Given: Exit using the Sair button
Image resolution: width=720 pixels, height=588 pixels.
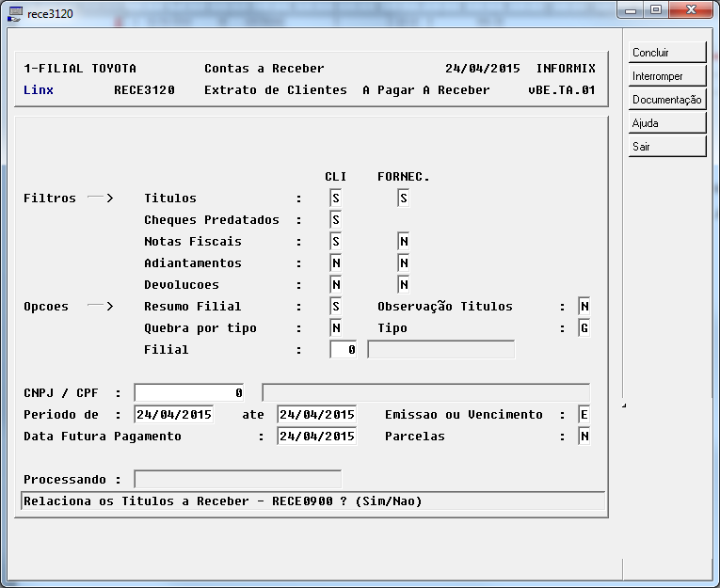Looking at the screenshot, I should tap(666, 147).
